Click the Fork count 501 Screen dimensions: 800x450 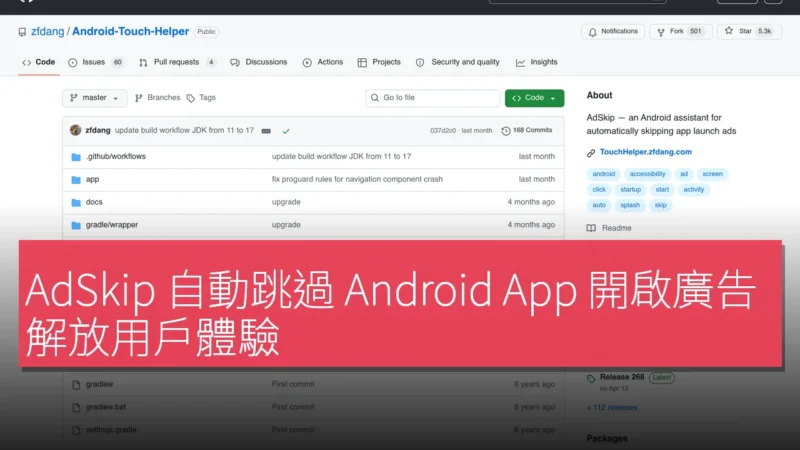[695, 32]
